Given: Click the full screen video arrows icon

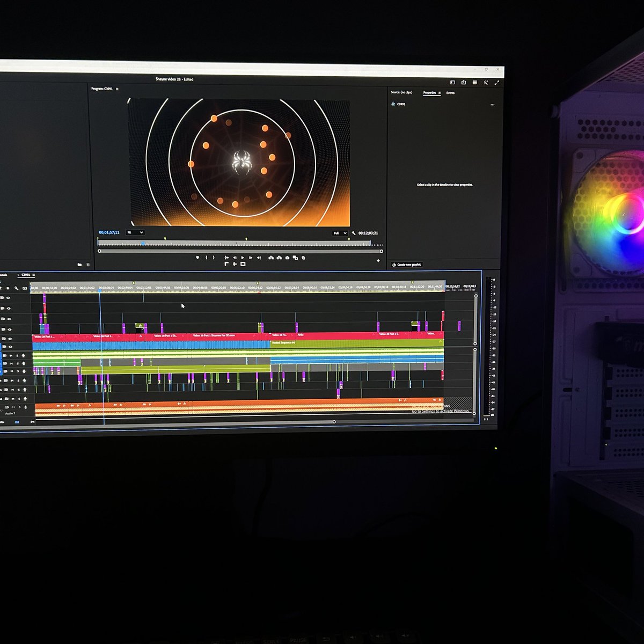Looking at the screenshot, I should pos(496,83).
